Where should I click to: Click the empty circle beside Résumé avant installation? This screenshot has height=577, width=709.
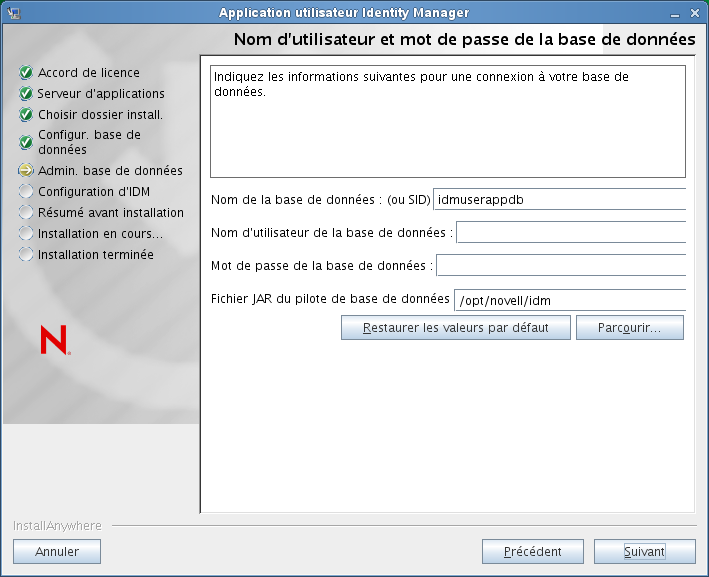pyautogui.click(x=26, y=212)
